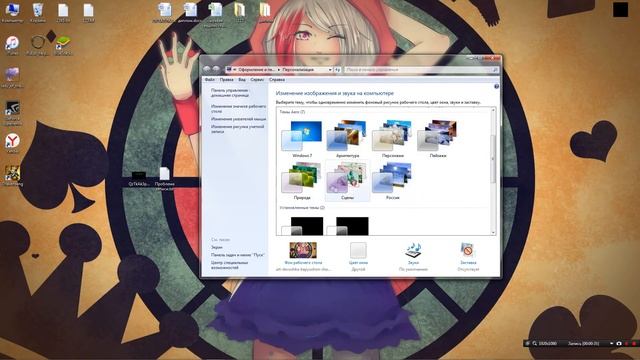Open the Сервис menu
The width and height of the screenshot is (640, 360).
[x=257, y=80]
